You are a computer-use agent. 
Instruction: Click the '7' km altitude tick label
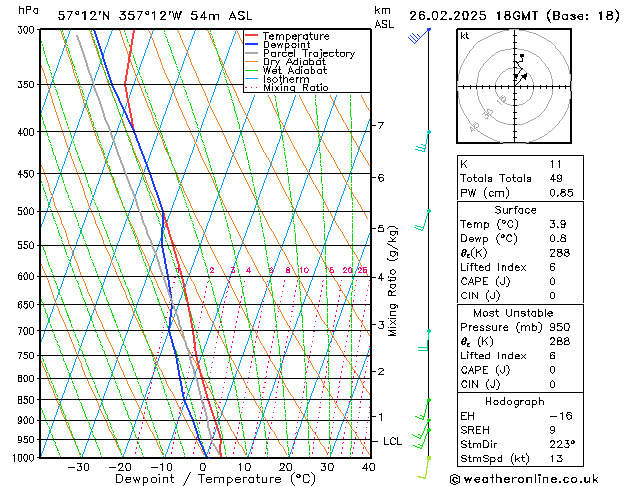coord(380,126)
